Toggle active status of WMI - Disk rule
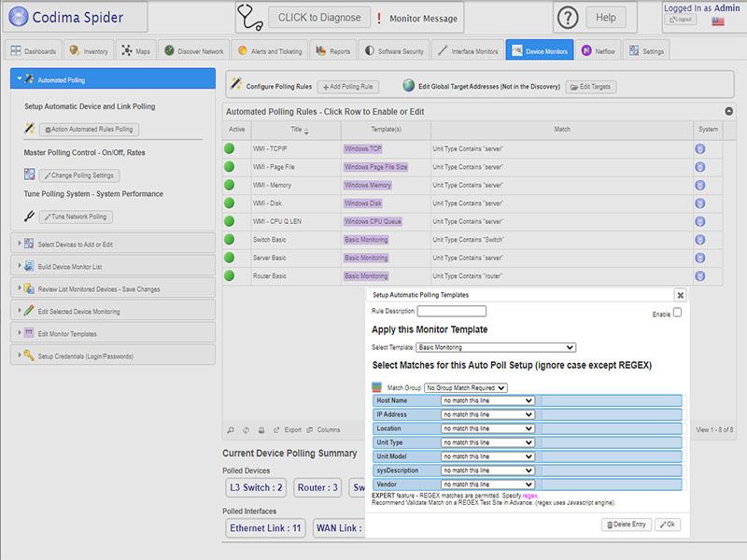This screenshot has height=560, width=747. (x=229, y=203)
